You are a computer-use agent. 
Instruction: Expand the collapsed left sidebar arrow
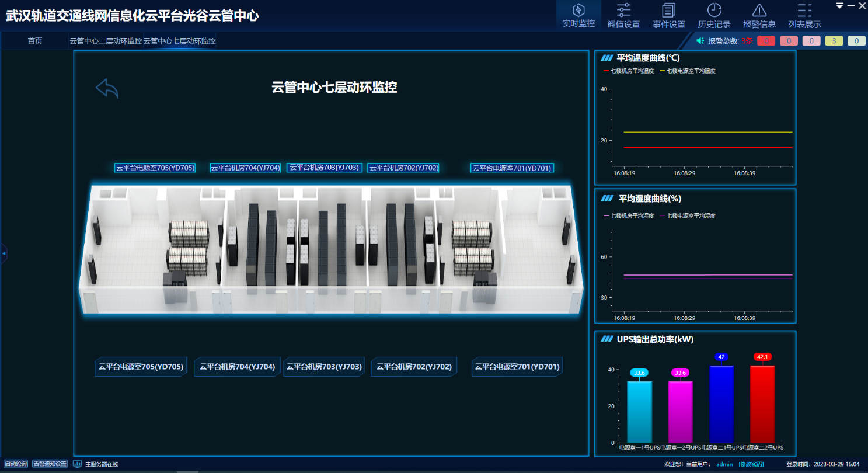click(x=4, y=253)
